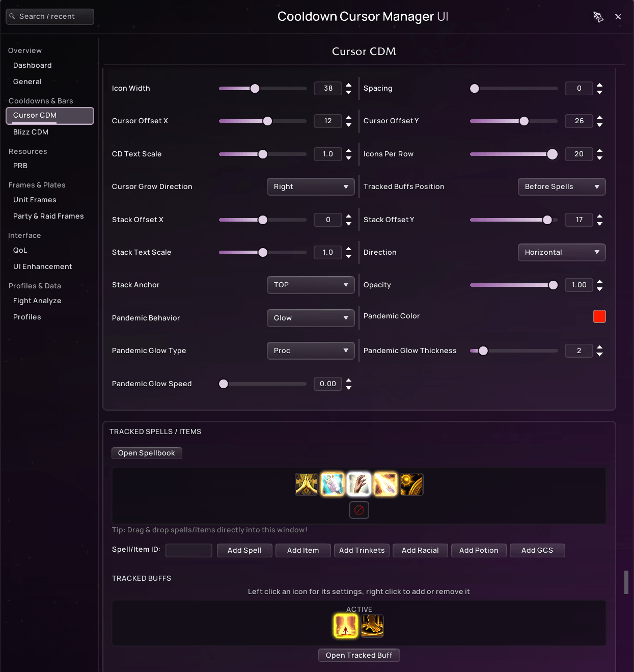Decrease Spacing using its down arrow
The height and width of the screenshot is (672, 634).
(600, 92)
